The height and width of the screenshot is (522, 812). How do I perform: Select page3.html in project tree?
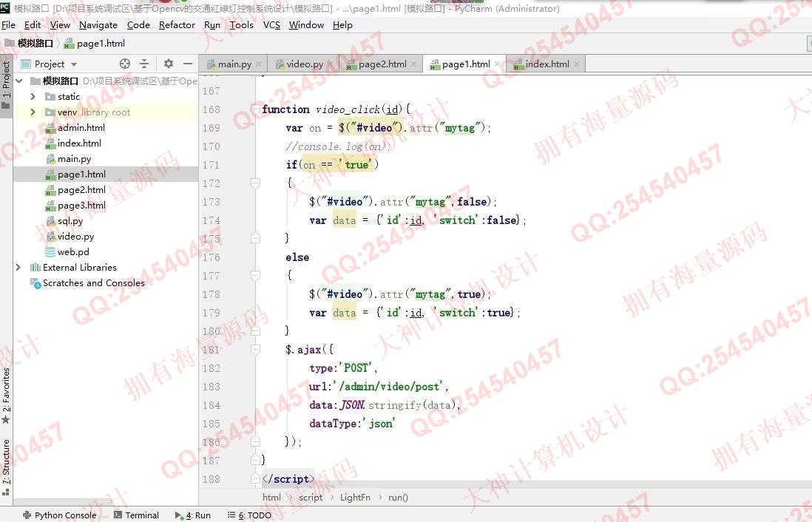(x=81, y=206)
